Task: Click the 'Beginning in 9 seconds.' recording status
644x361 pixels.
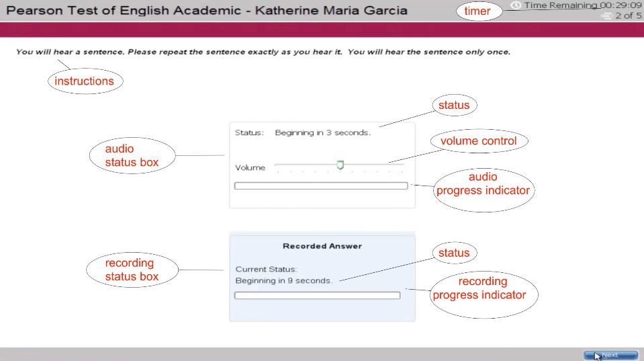Action: [x=284, y=280]
